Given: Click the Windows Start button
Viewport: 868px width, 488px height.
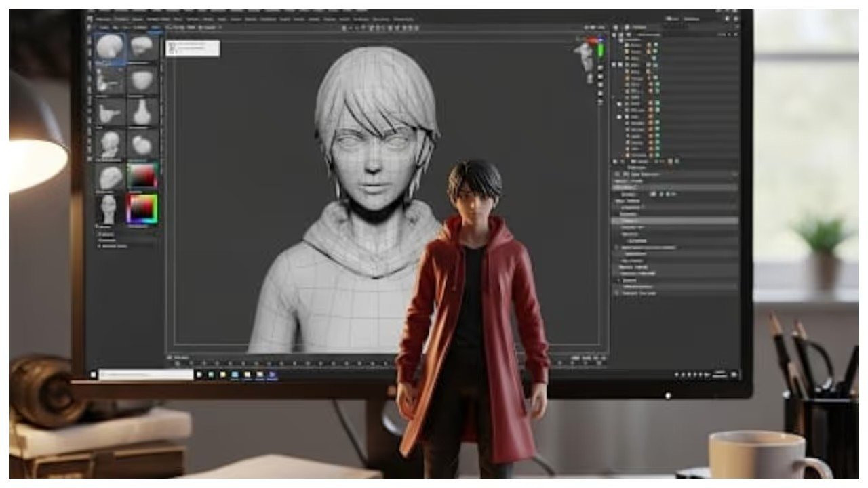Looking at the screenshot, I should tap(93, 374).
